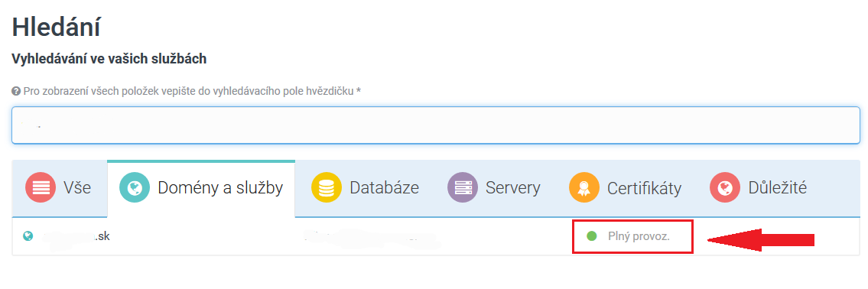Viewport: 868px width, 289px height.
Task: Click the small globe icon beside the .sk domain
Action: point(28,236)
